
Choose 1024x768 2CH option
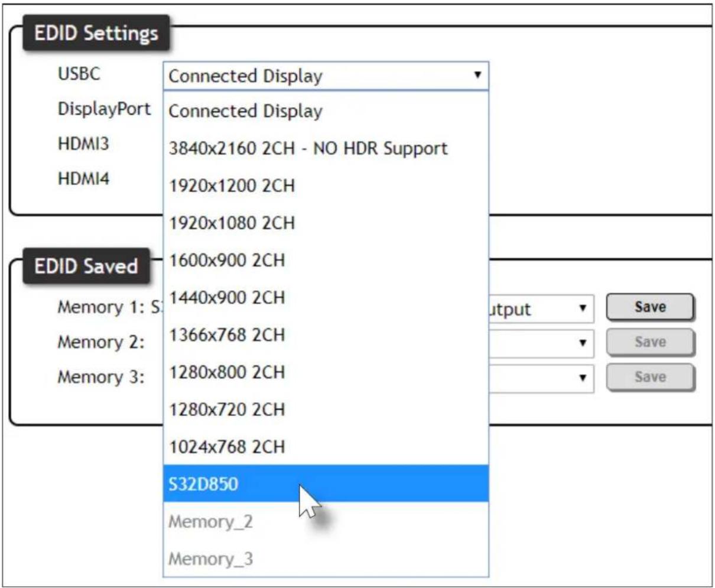pos(326,446)
